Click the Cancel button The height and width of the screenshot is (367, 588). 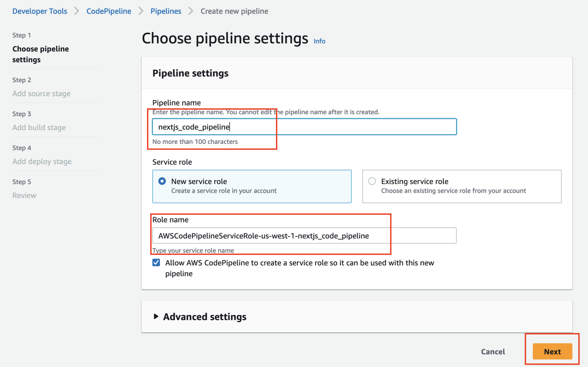493,351
